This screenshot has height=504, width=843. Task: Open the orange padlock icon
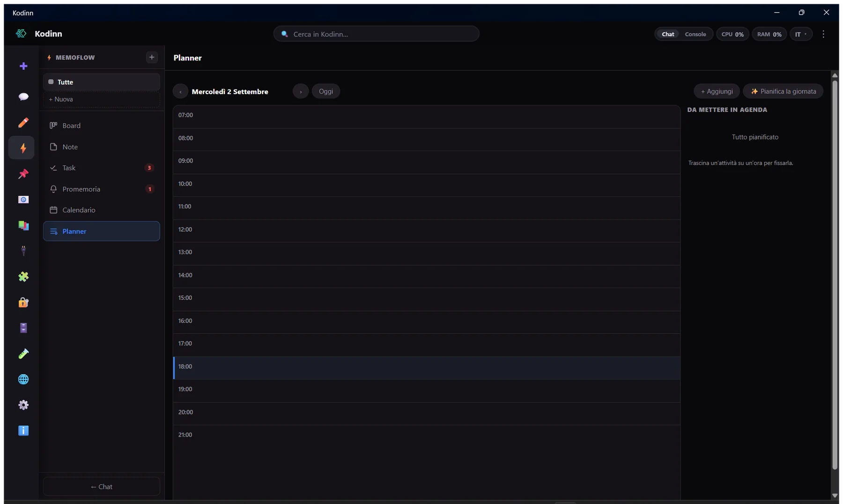pos(23,302)
